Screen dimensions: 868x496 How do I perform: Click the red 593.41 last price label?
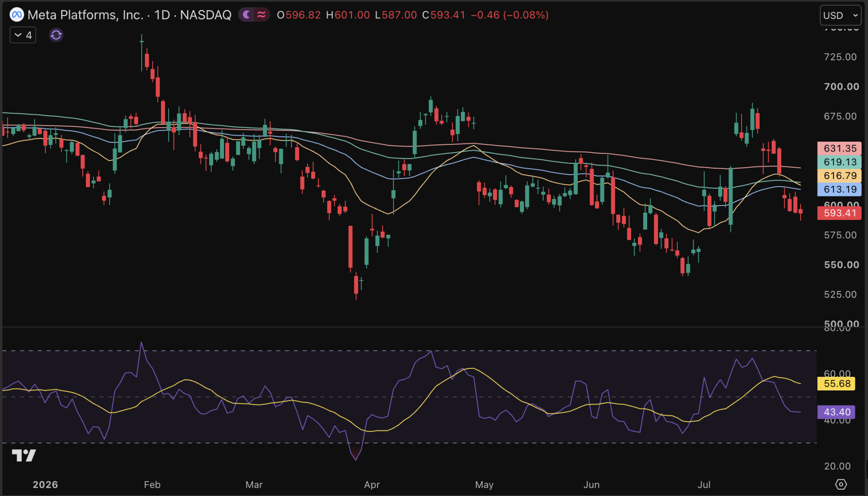click(839, 213)
